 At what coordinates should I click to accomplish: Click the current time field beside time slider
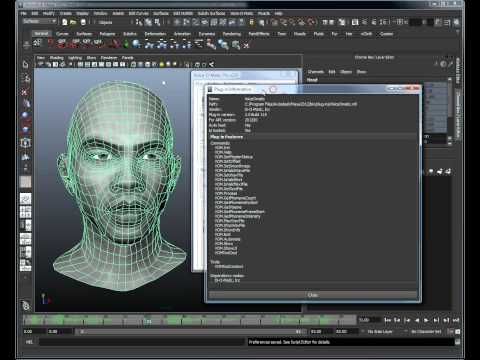(368, 320)
